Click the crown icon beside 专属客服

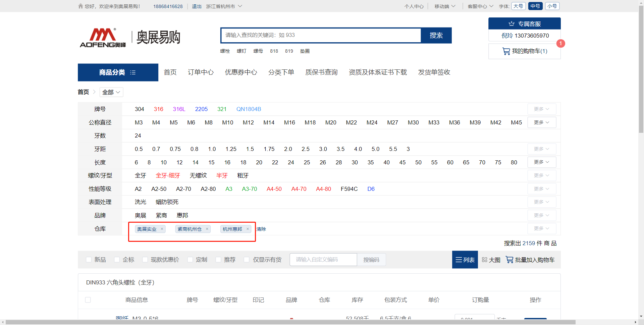(x=511, y=24)
